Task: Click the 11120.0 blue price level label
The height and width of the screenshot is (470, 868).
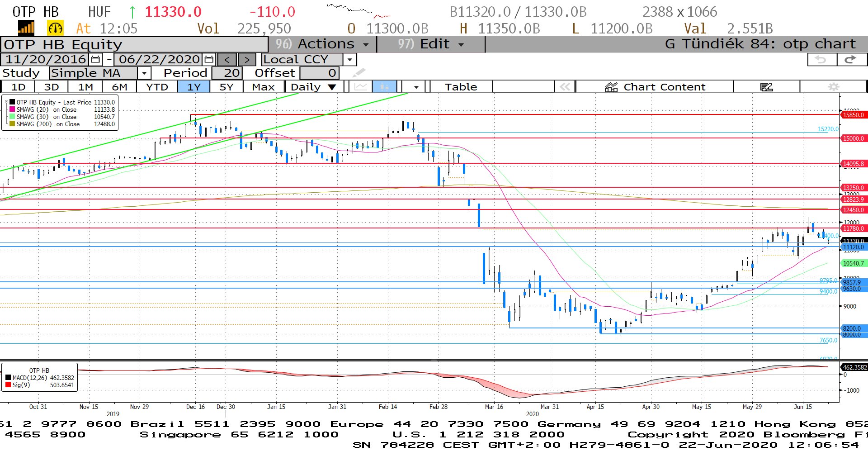Action: [854, 247]
